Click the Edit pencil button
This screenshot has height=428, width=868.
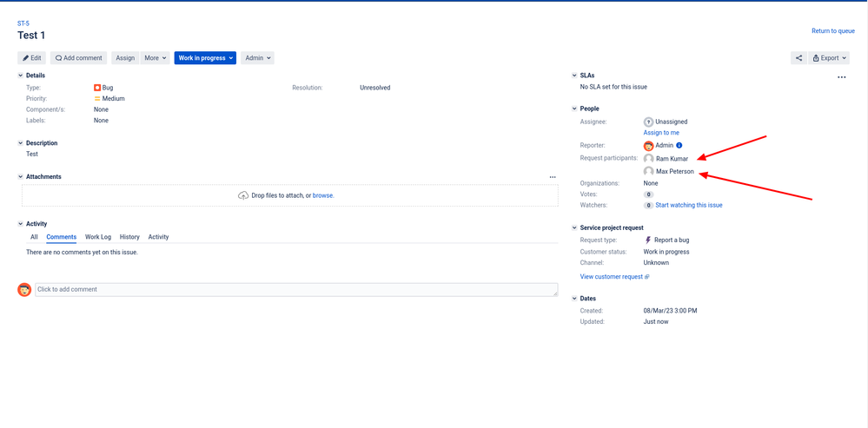31,58
